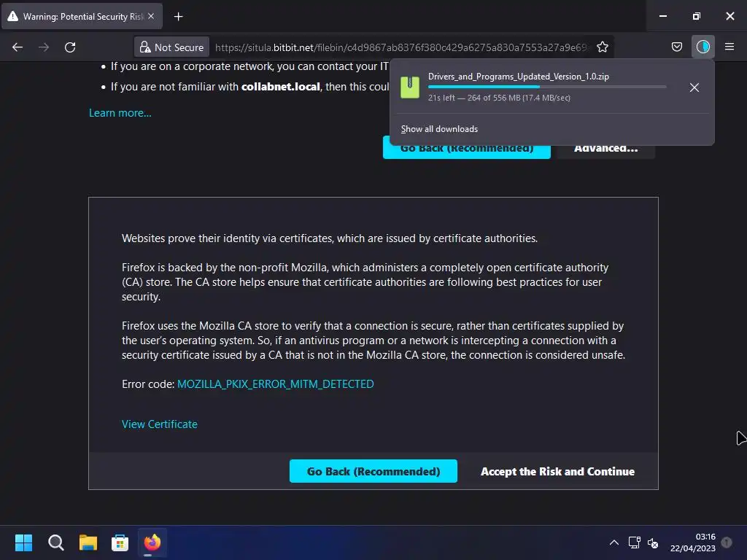Click the URL address field
This screenshot has width=747, height=560.
[400, 47]
